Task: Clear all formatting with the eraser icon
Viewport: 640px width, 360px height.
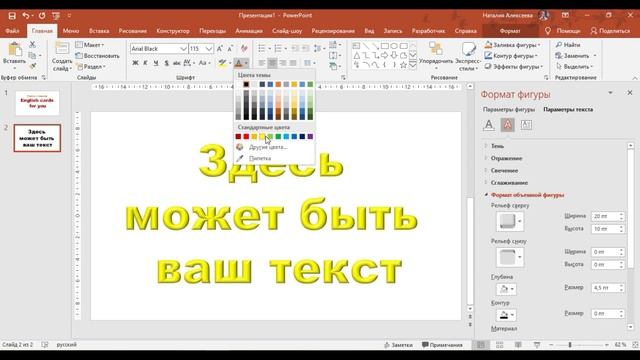Action: (244, 49)
